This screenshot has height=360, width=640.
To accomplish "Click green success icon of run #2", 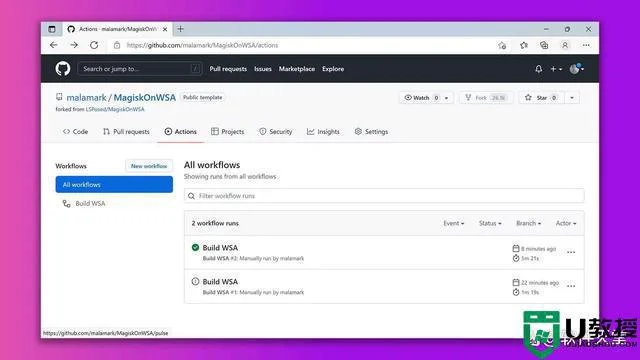I will (196, 247).
